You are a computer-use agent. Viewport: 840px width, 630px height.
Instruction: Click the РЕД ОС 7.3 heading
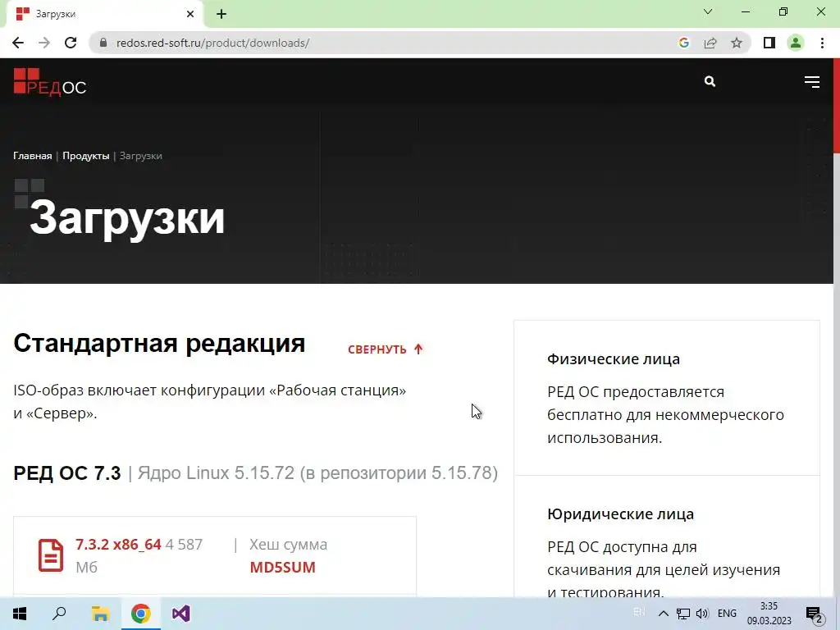tap(67, 473)
